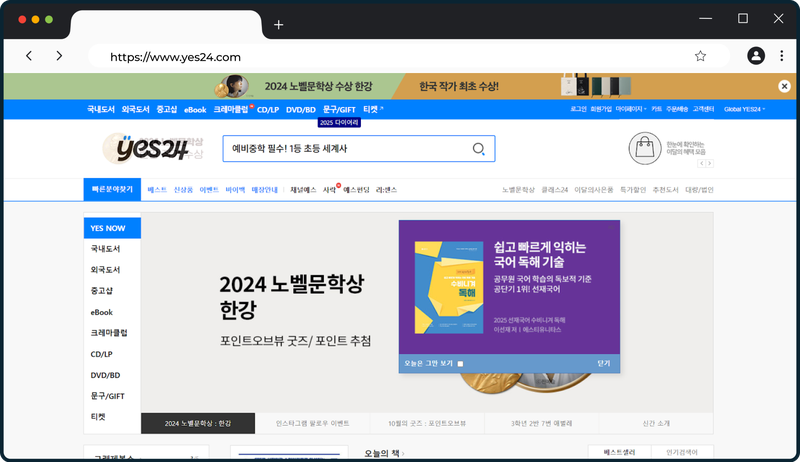Select YES NOW in the left sidebar
Image resolution: width=800 pixels, height=462 pixels.
(x=112, y=228)
